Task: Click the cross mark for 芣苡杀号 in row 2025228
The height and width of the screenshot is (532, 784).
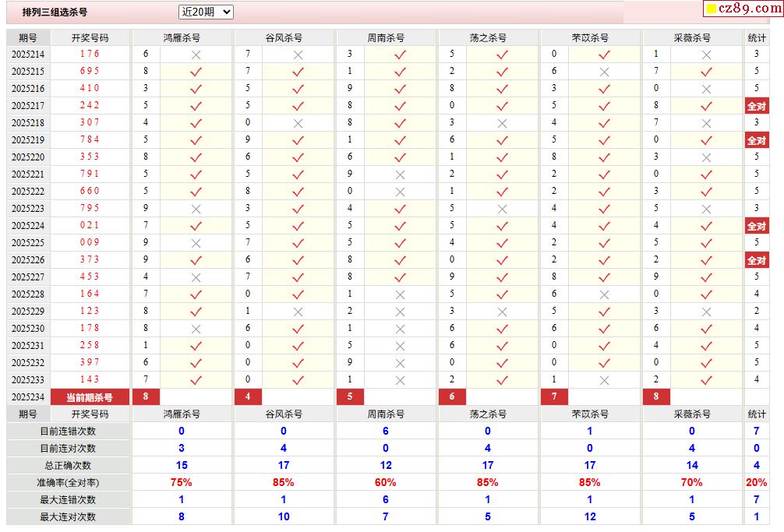Action: [x=604, y=294]
